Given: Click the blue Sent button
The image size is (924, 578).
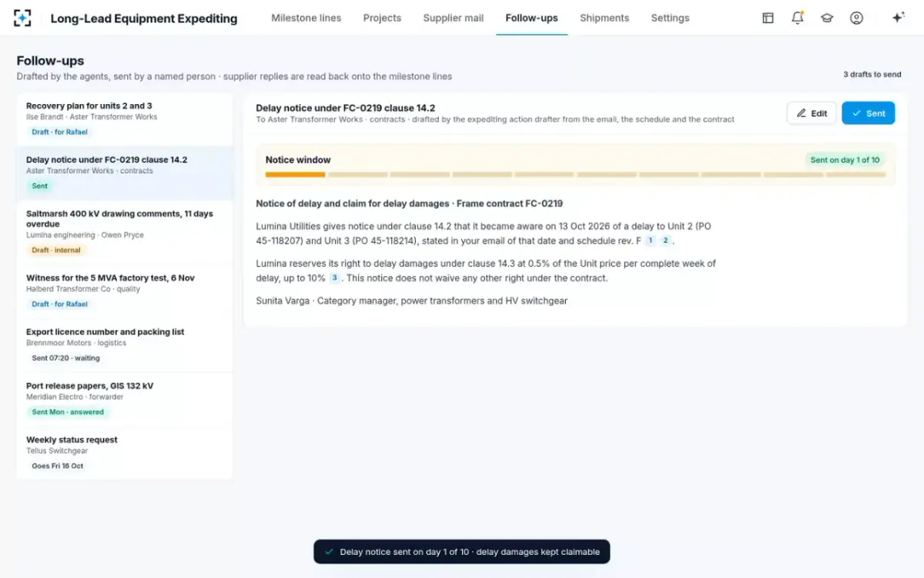Looking at the screenshot, I should pyautogui.click(x=869, y=113).
